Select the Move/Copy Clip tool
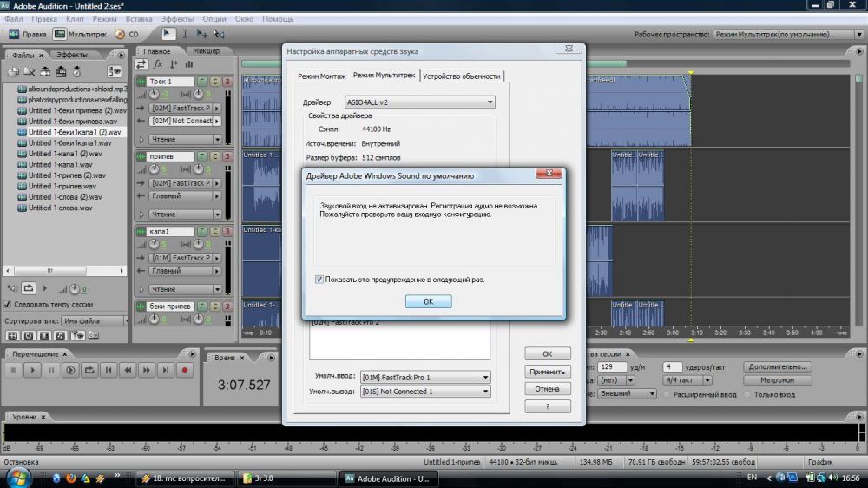Screen dimensions: 868x488 pos(202,34)
